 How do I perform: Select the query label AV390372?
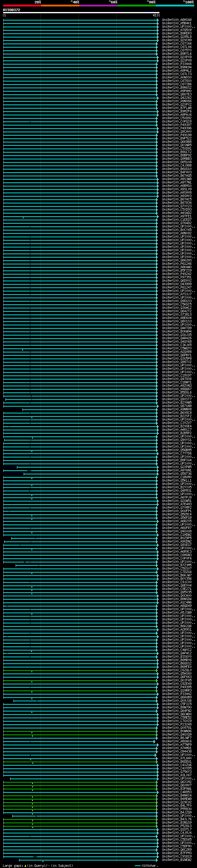click(11, 10)
